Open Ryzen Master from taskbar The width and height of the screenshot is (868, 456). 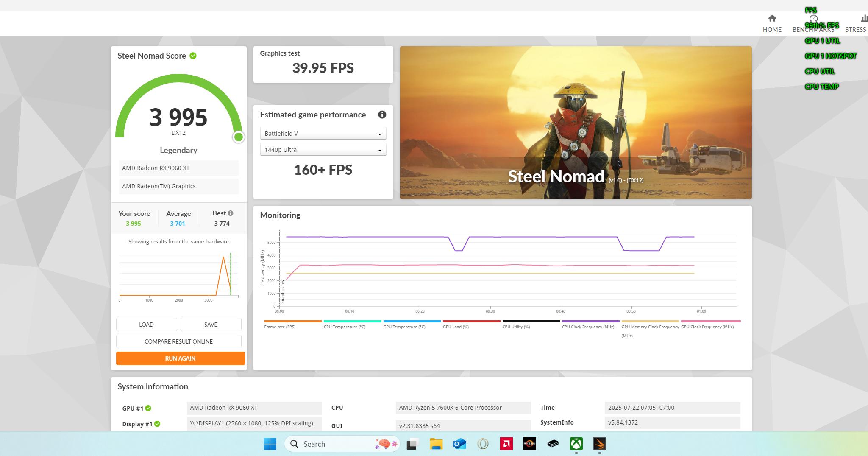529,444
